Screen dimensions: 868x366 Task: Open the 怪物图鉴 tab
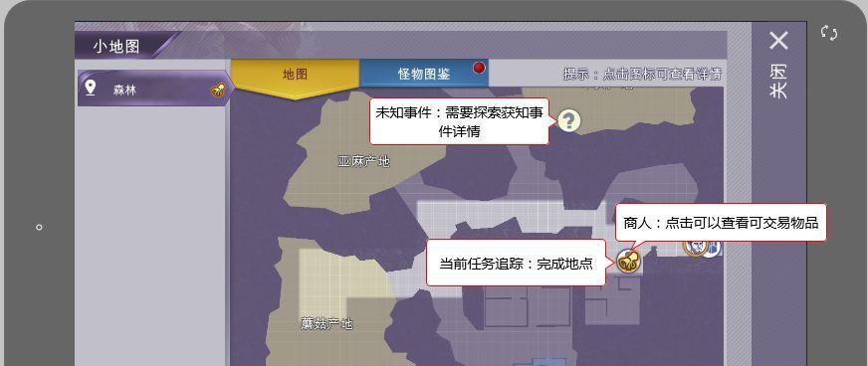point(424,74)
